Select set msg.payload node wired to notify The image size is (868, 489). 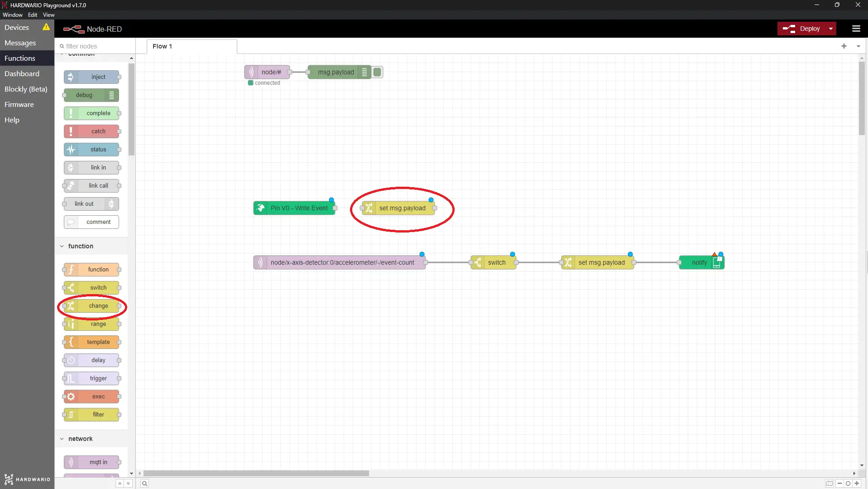tap(598, 262)
